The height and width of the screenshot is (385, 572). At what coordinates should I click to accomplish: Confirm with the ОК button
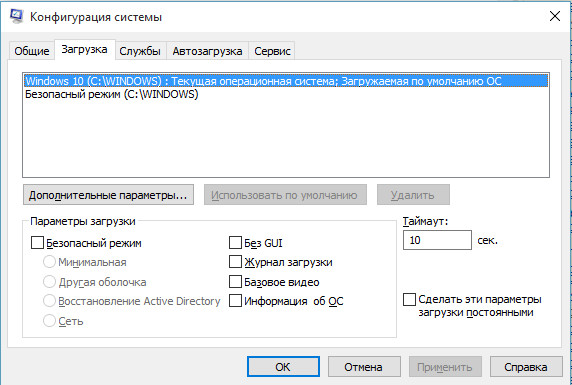(283, 367)
